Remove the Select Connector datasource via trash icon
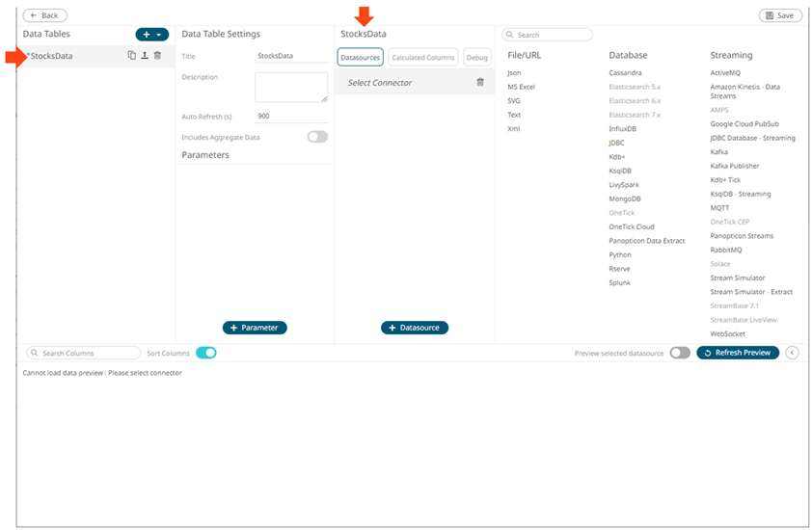The image size is (812, 530). pos(480,83)
